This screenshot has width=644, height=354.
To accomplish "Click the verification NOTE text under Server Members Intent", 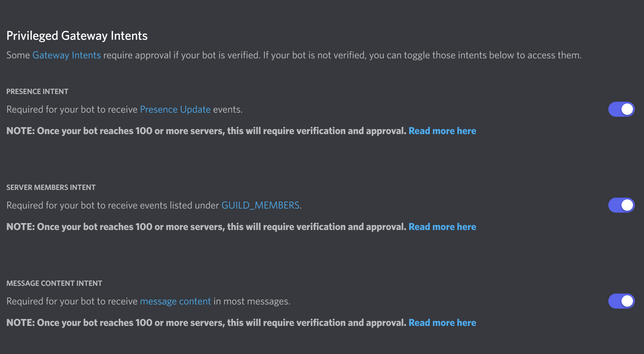I will tap(206, 227).
